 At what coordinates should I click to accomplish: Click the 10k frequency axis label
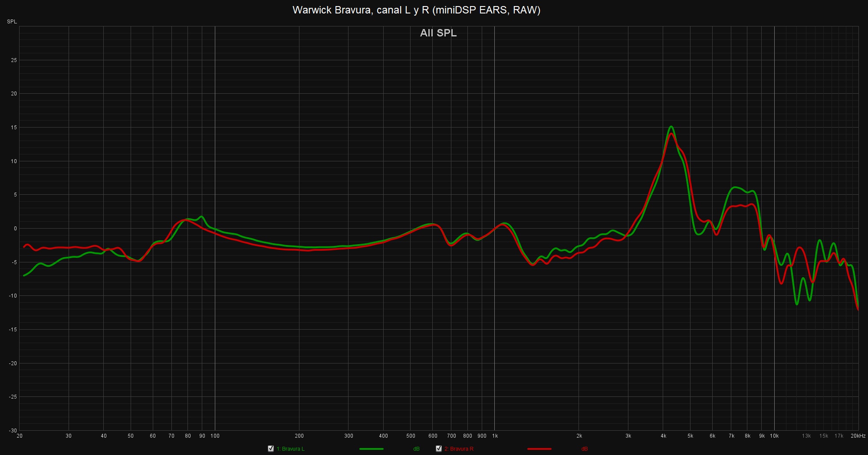click(774, 436)
